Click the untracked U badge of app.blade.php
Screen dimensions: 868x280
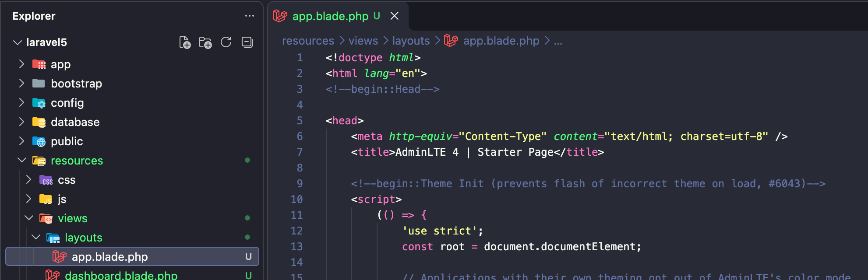point(248,257)
